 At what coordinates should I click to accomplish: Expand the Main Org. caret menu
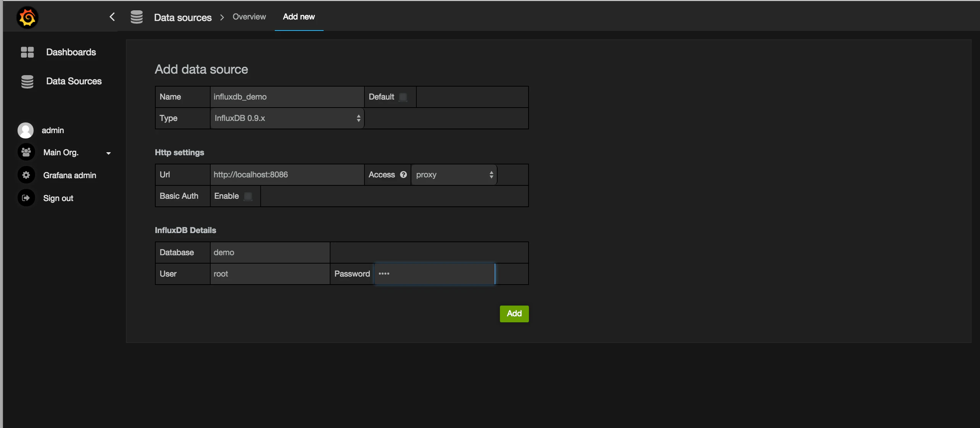108,153
